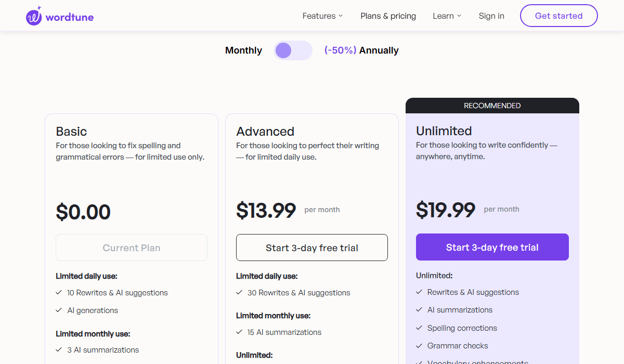Click the $19.99 price

pyautogui.click(x=446, y=210)
